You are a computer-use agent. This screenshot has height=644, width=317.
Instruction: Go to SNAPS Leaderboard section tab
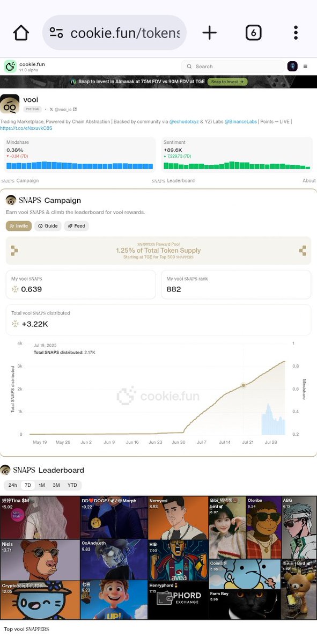(173, 181)
